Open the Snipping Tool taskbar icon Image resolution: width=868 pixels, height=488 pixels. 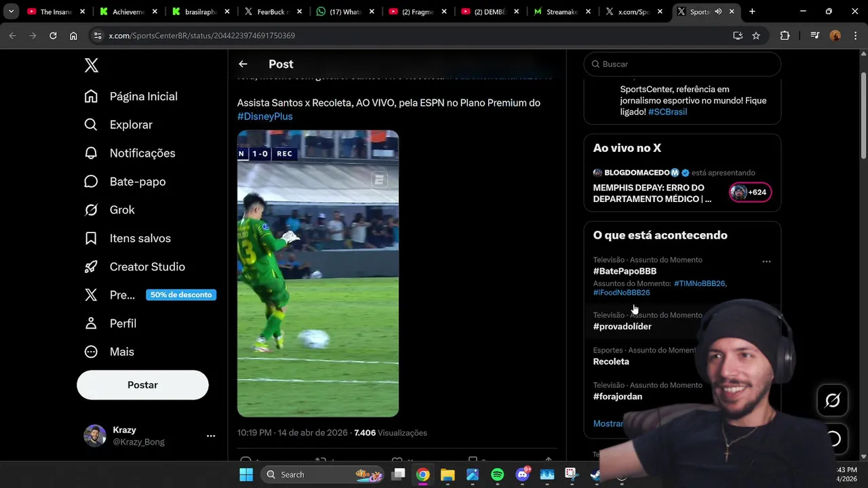pos(572,474)
